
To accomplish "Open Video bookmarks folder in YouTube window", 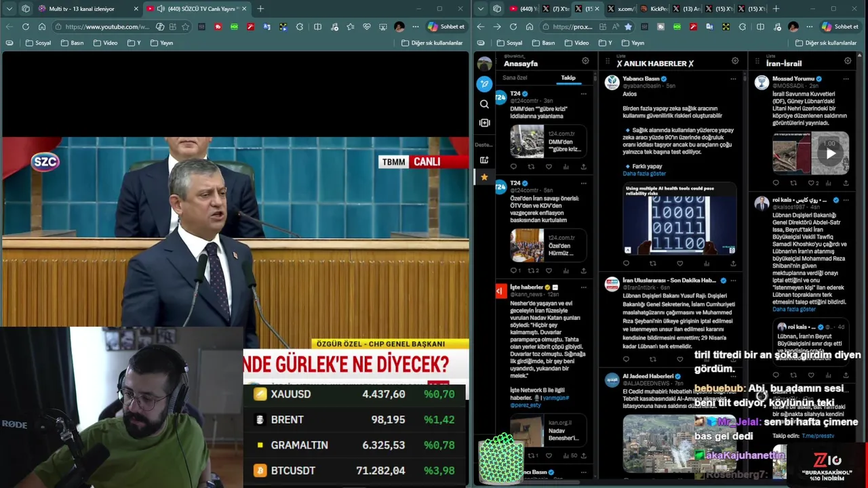I will 105,43.
